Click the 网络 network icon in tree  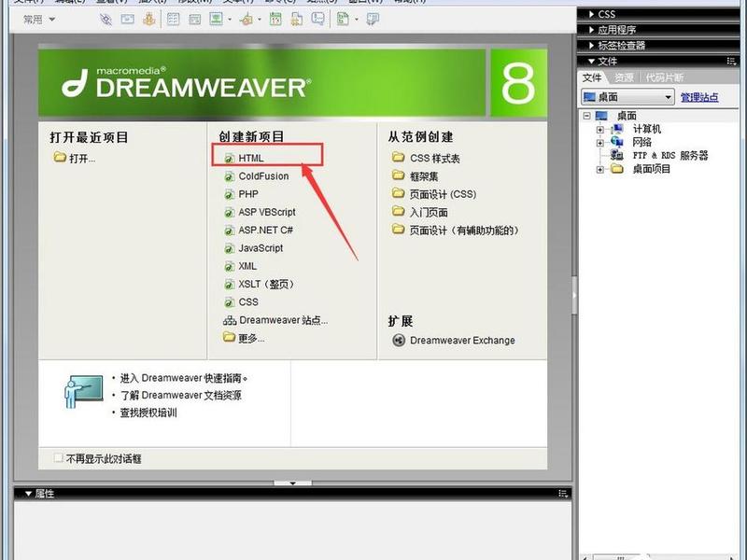(x=617, y=142)
